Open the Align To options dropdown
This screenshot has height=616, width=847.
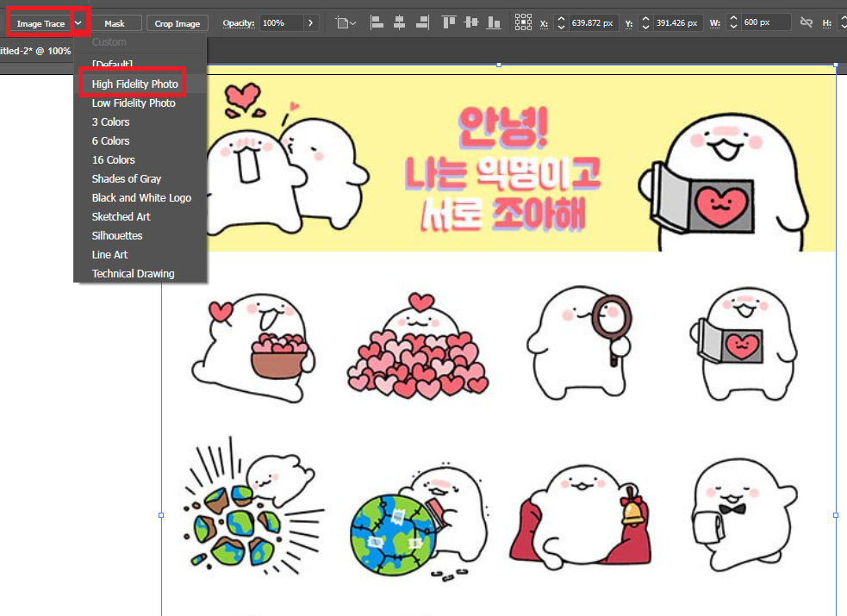tap(346, 23)
